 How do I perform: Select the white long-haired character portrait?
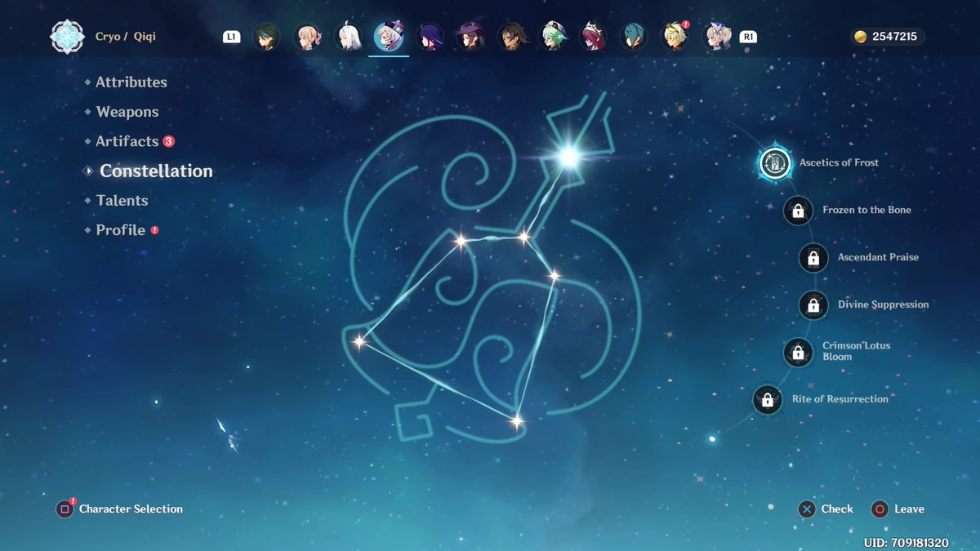[348, 37]
